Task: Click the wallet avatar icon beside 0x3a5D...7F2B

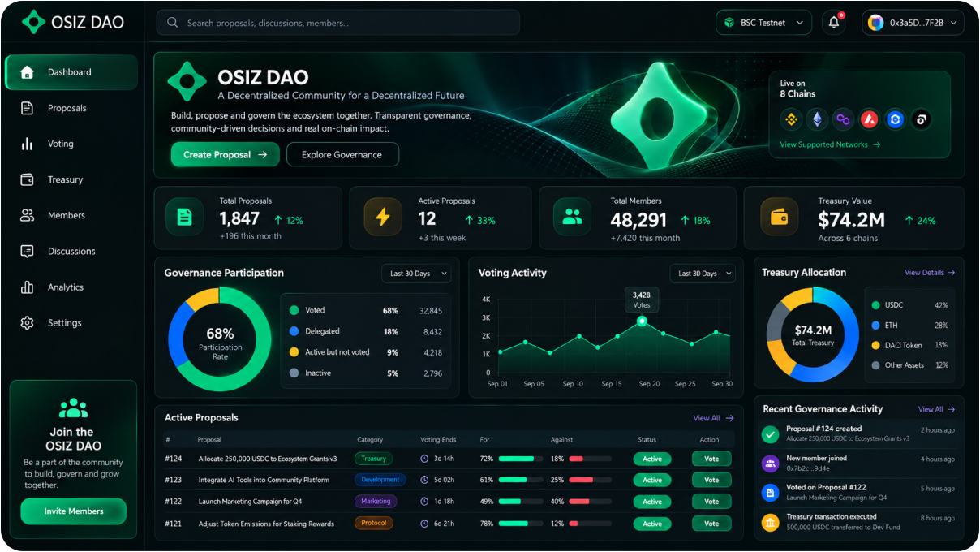Action: 875,23
